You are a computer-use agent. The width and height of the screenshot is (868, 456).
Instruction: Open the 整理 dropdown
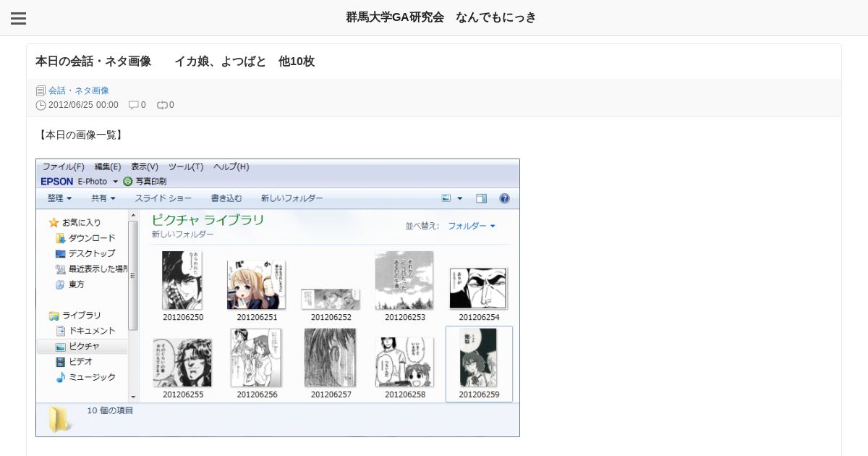pyautogui.click(x=60, y=198)
